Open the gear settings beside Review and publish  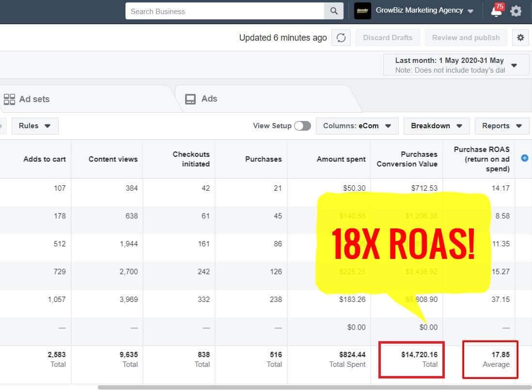pyautogui.click(x=520, y=38)
